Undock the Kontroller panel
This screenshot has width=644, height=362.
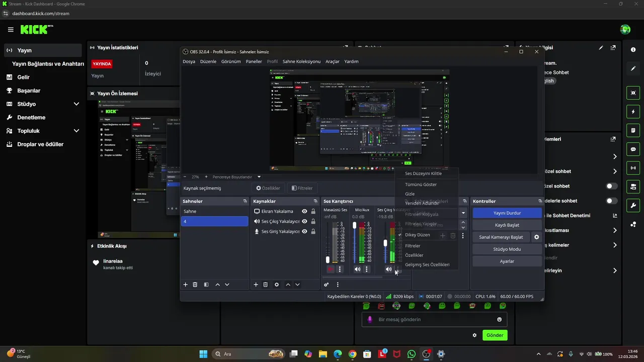click(540, 201)
